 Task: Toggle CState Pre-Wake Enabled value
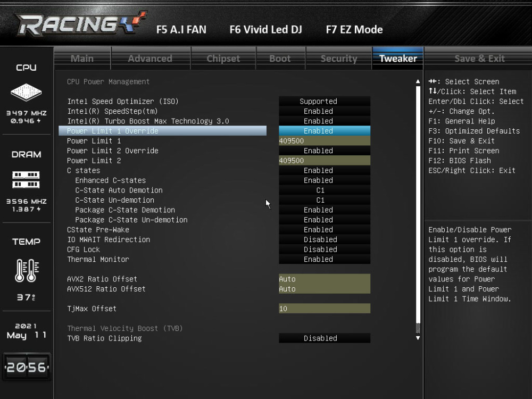point(325,229)
